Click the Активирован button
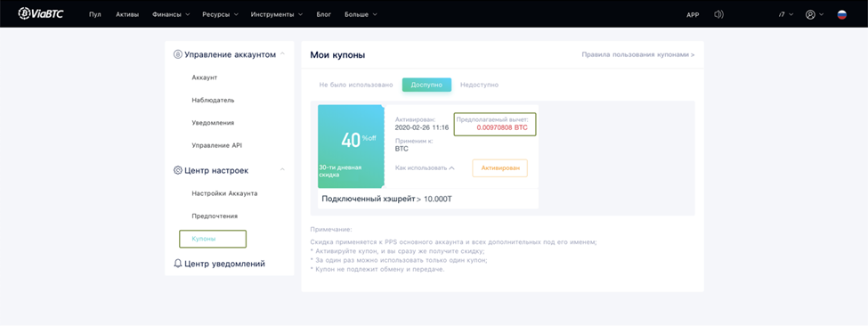 point(499,168)
